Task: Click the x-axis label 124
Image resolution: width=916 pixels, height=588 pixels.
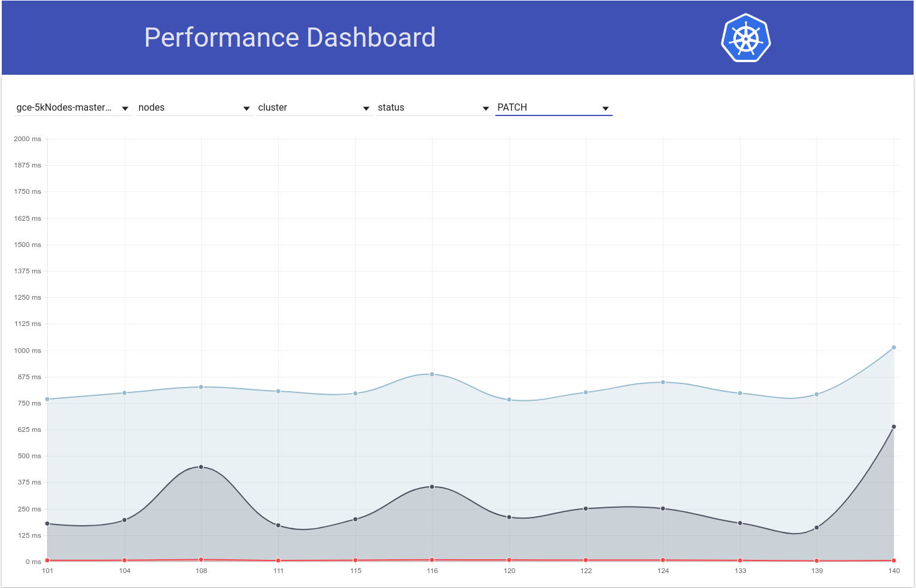Action: [x=664, y=571]
